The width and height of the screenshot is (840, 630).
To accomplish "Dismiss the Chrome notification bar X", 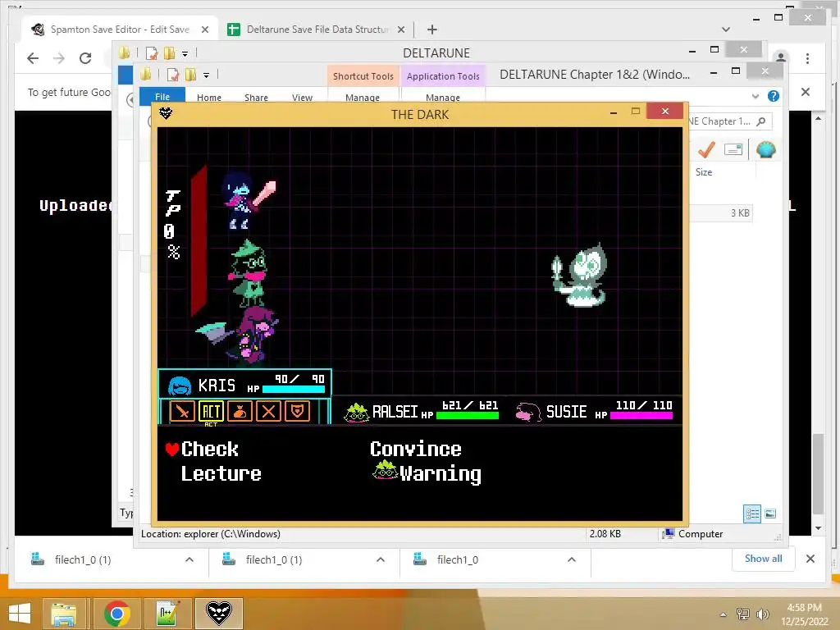I will 806,92.
